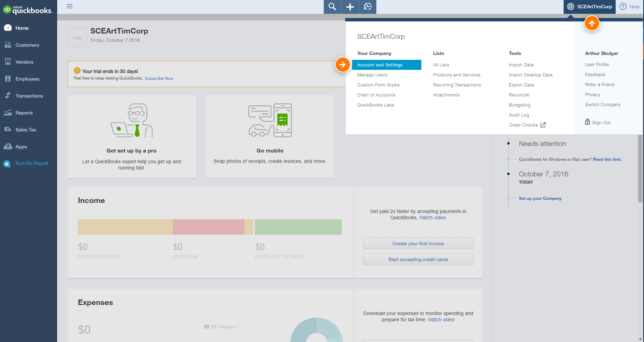Viewport: 644px width, 342px height.
Task: Open Import Data tool
Action: [x=521, y=65]
